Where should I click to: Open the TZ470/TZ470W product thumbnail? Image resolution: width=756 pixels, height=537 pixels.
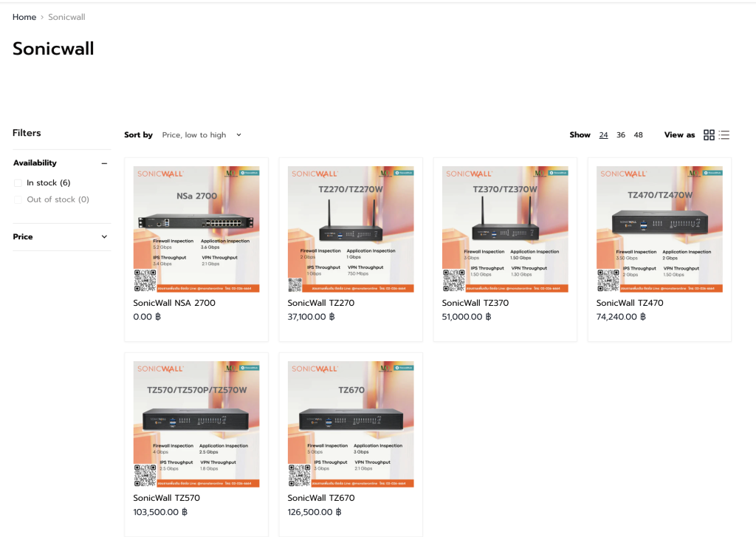tap(659, 229)
